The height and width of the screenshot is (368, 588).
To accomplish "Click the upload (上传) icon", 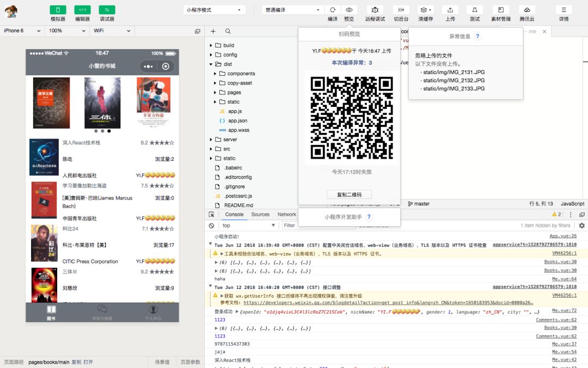I will pos(450,10).
